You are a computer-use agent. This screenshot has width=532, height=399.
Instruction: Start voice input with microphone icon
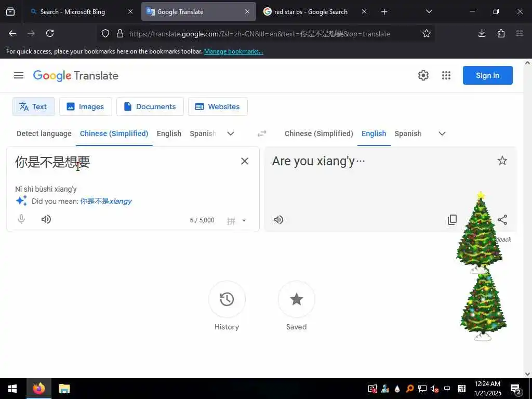click(21, 219)
